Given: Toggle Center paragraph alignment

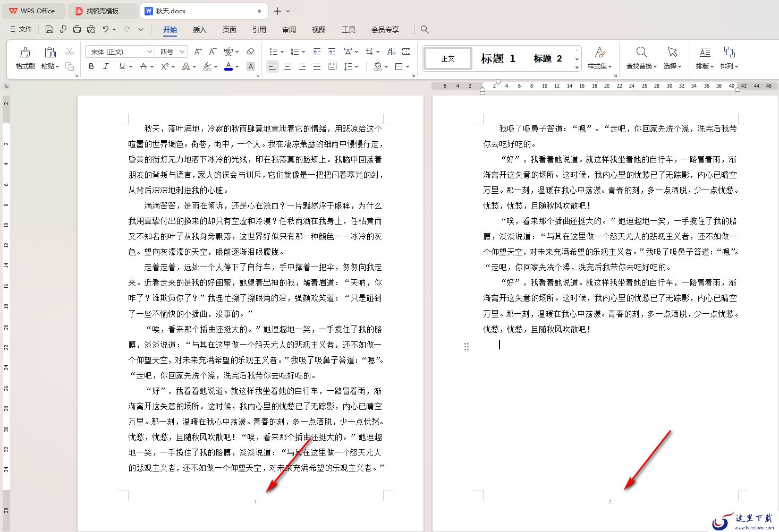Looking at the screenshot, I should [287, 66].
